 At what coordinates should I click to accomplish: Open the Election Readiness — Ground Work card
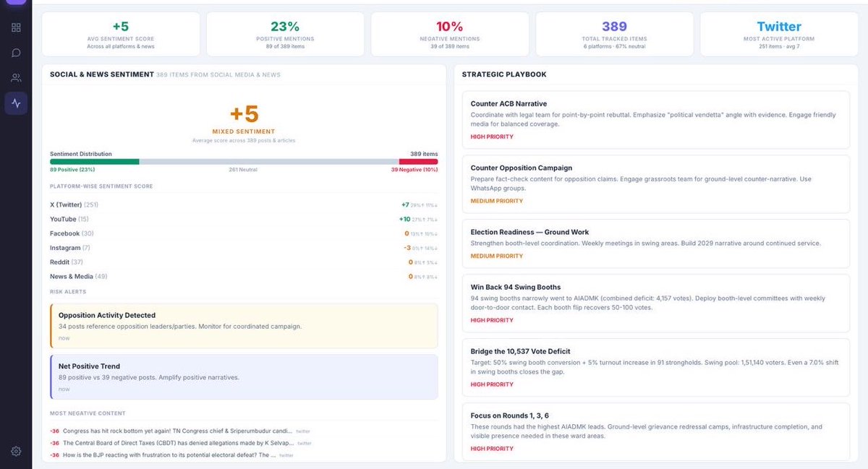point(655,244)
